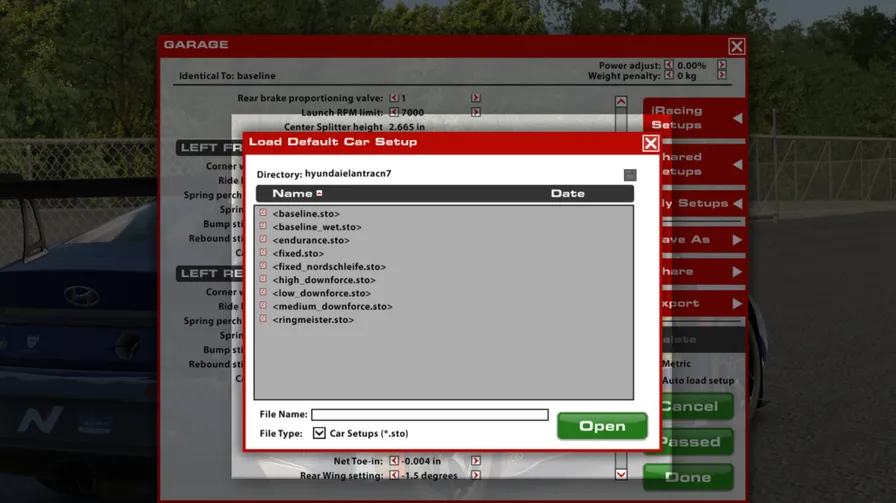Click the Metric units option
Viewport: 896px width, 503px height.
click(x=677, y=364)
